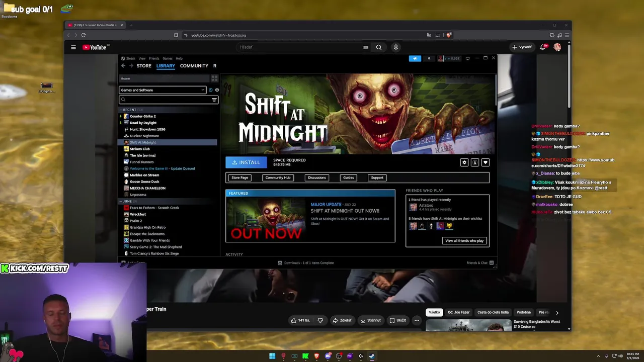Open the Guides page

[x=348, y=177]
